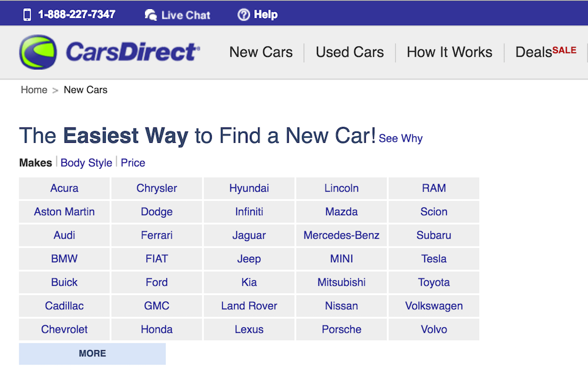Click New Cars breadcrumb text

pos(85,90)
